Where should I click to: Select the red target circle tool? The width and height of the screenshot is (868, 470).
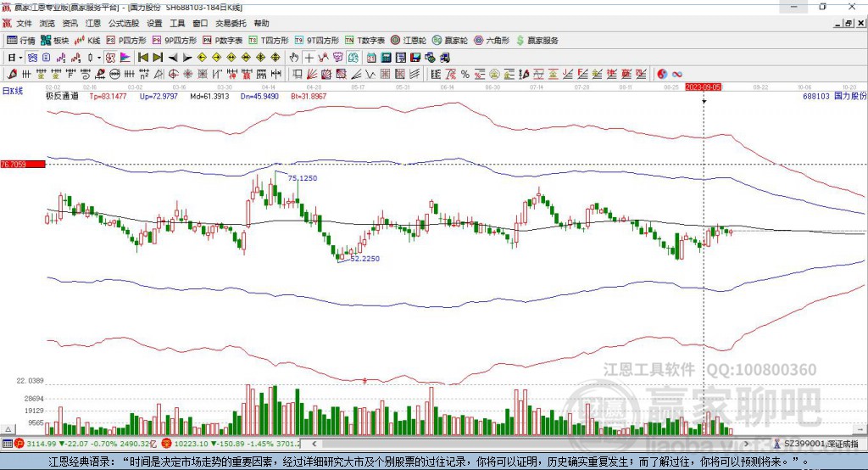173,74
